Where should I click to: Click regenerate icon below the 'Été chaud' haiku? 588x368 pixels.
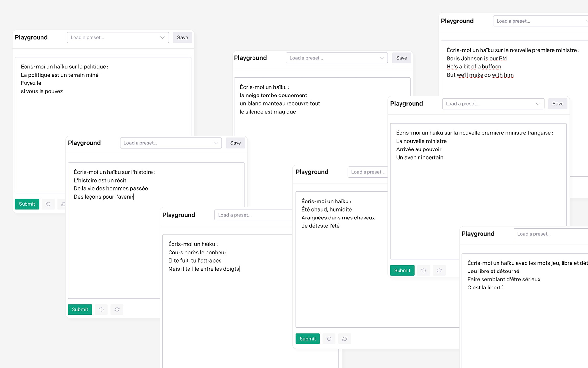[x=345, y=339]
